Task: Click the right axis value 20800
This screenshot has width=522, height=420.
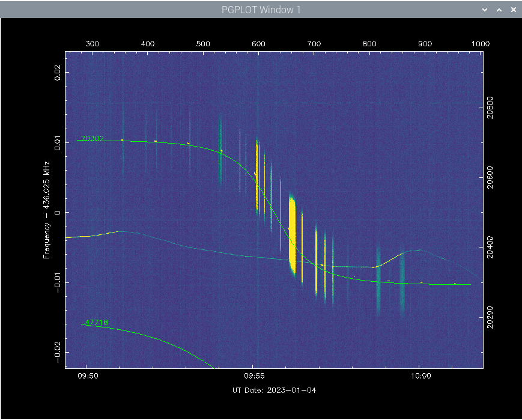Action: tap(490, 108)
